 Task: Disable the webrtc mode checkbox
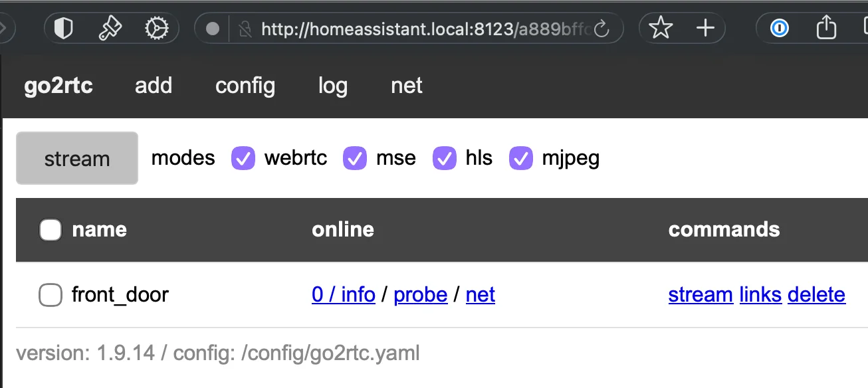point(243,158)
